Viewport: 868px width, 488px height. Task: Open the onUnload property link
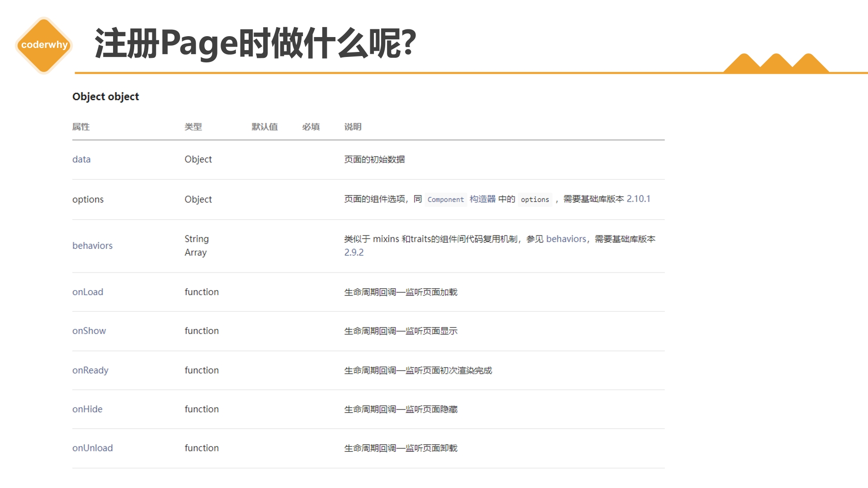(x=93, y=448)
